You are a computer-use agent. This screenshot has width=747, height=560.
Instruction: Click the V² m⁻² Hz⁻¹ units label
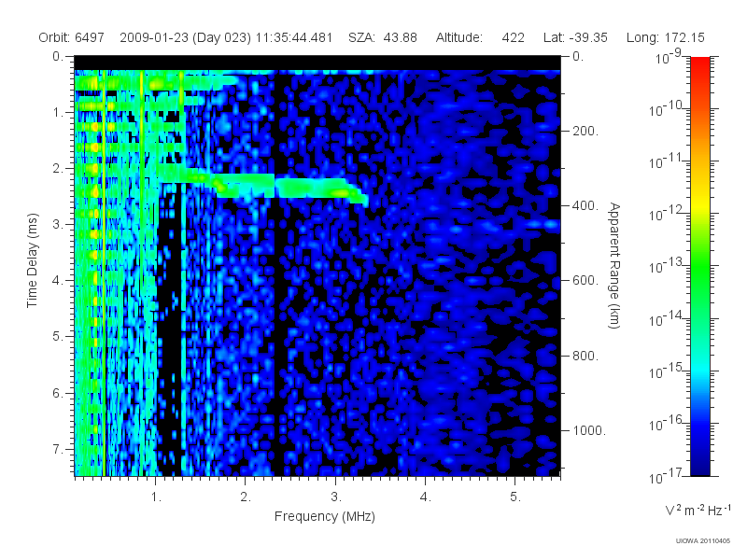(x=698, y=510)
